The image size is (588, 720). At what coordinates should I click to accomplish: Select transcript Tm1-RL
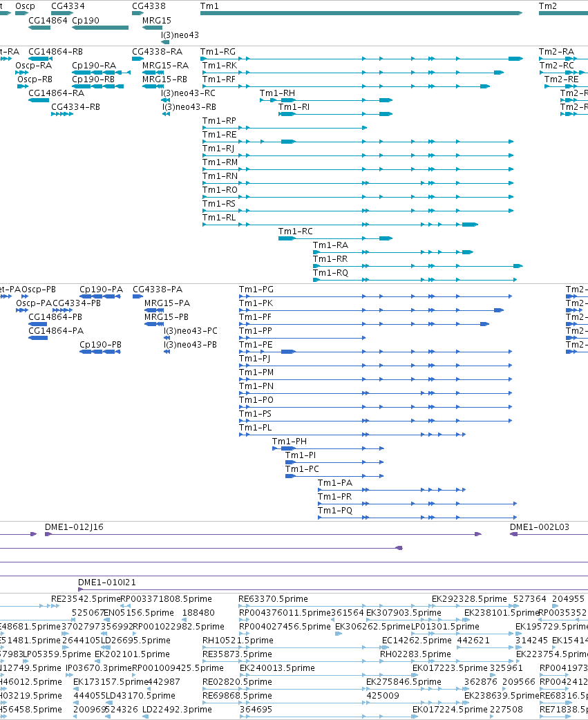tap(220, 217)
